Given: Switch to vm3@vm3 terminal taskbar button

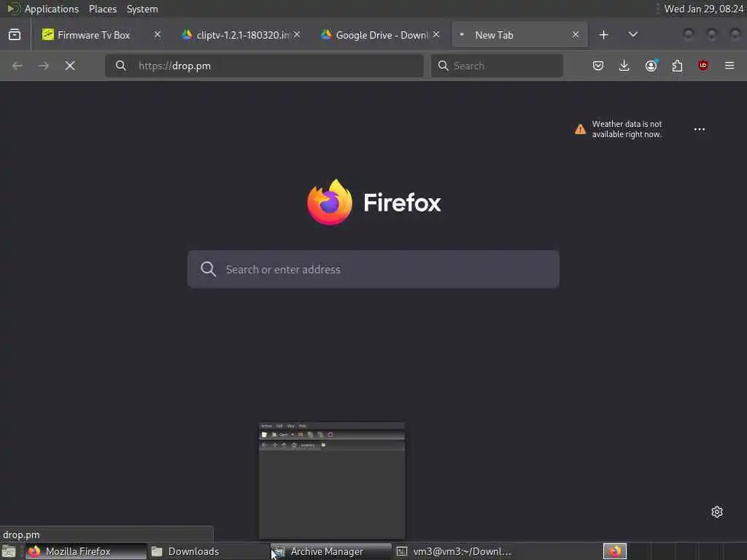Looking at the screenshot, I should [454, 551].
